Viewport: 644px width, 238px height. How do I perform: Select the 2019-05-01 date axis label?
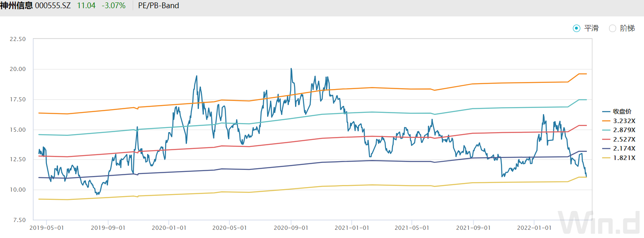pos(46,227)
